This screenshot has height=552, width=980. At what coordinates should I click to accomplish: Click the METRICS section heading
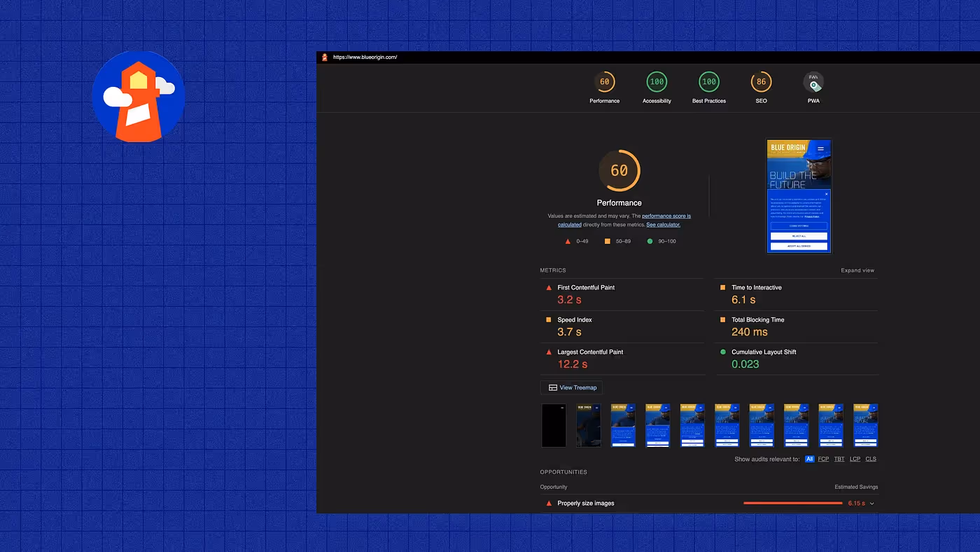pyautogui.click(x=553, y=270)
